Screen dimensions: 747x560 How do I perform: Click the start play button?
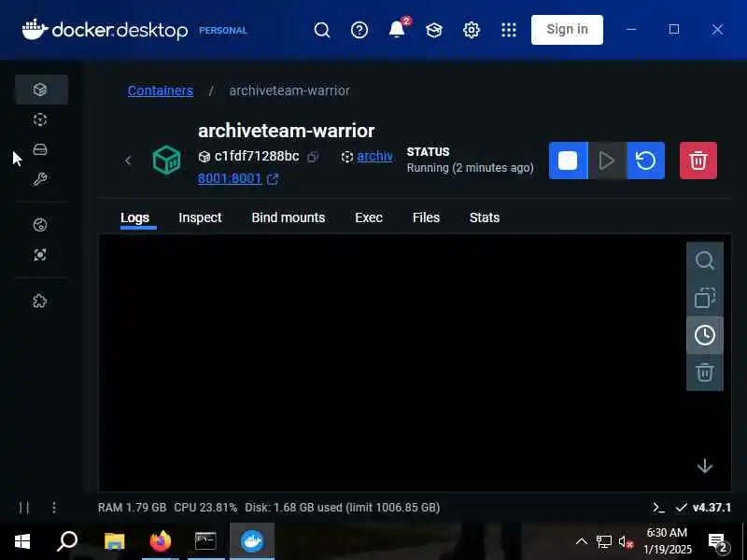point(607,161)
